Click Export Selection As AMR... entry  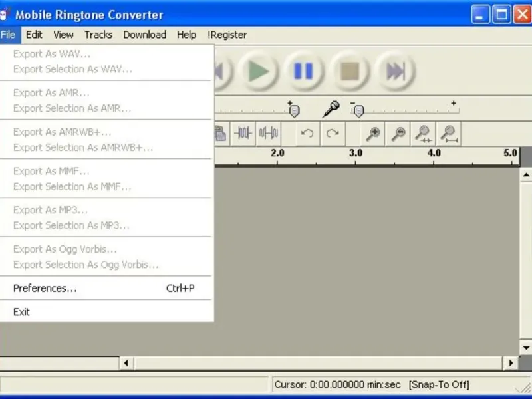pos(106,108)
